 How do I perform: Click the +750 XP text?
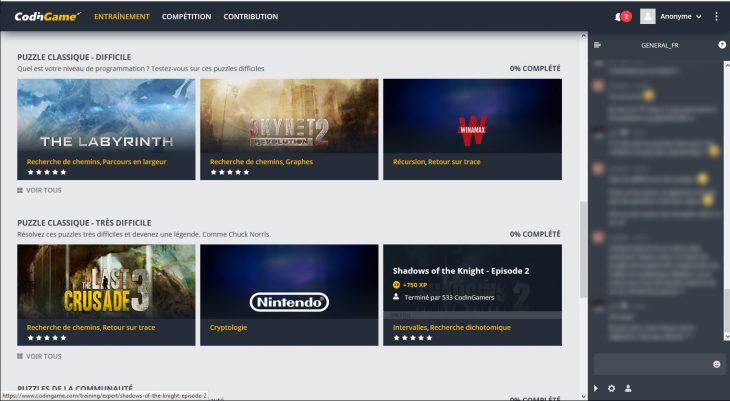[x=415, y=285]
